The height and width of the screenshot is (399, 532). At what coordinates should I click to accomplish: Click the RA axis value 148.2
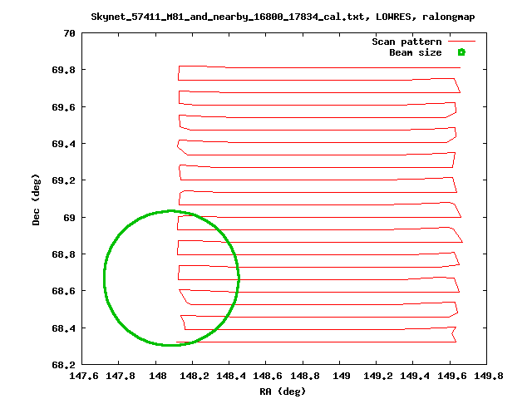click(194, 376)
